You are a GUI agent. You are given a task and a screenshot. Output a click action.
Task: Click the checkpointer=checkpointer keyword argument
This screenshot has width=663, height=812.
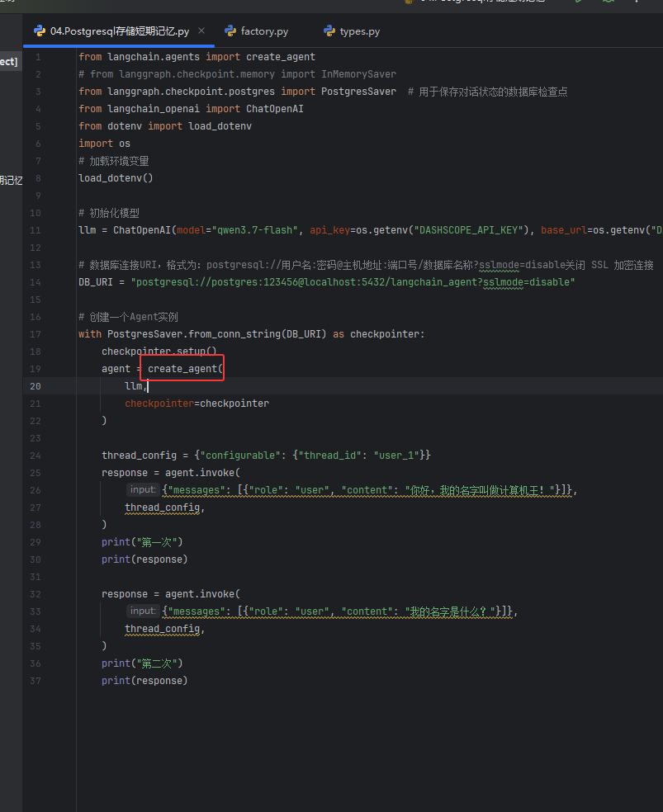coord(197,404)
